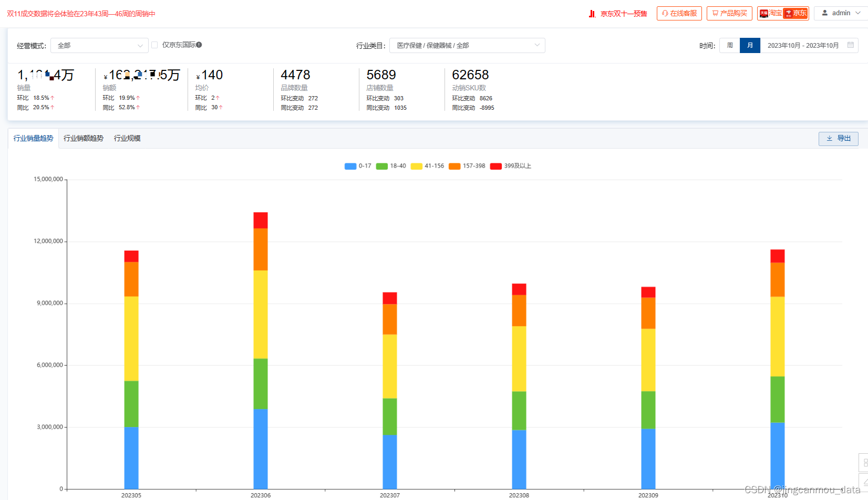Viewport: 868px width, 500px height.
Task: Select the 月 time granularity
Action: point(750,46)
